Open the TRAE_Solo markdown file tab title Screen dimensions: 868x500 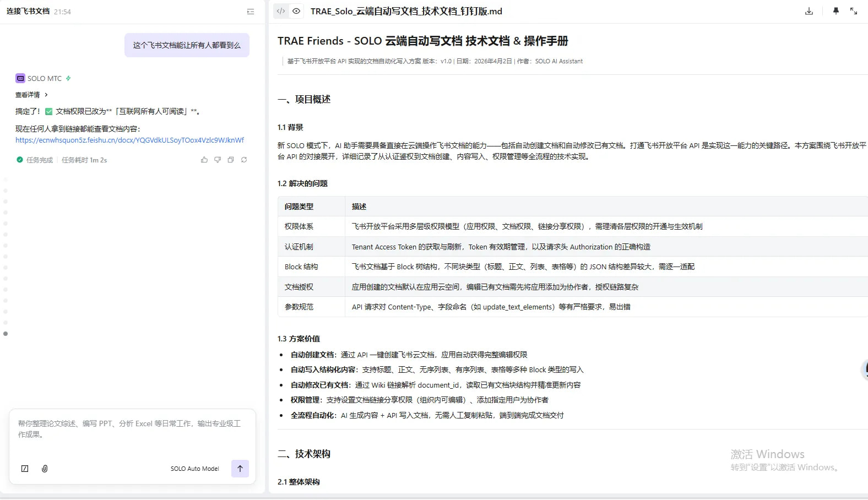406,11
